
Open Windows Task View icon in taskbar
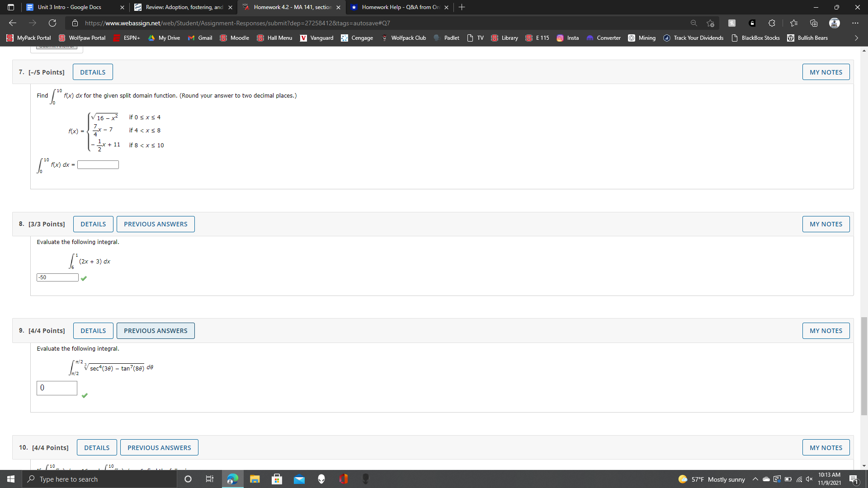(209, 479)
